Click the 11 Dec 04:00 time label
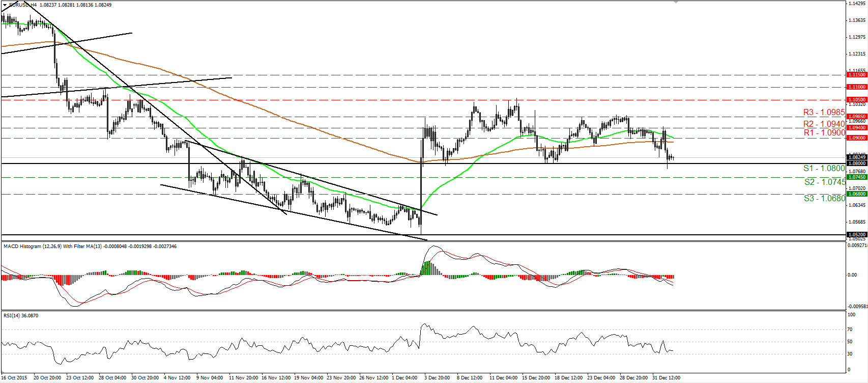Image resolution: width=868 pixels, height=383 pixels. pos(503,378)
